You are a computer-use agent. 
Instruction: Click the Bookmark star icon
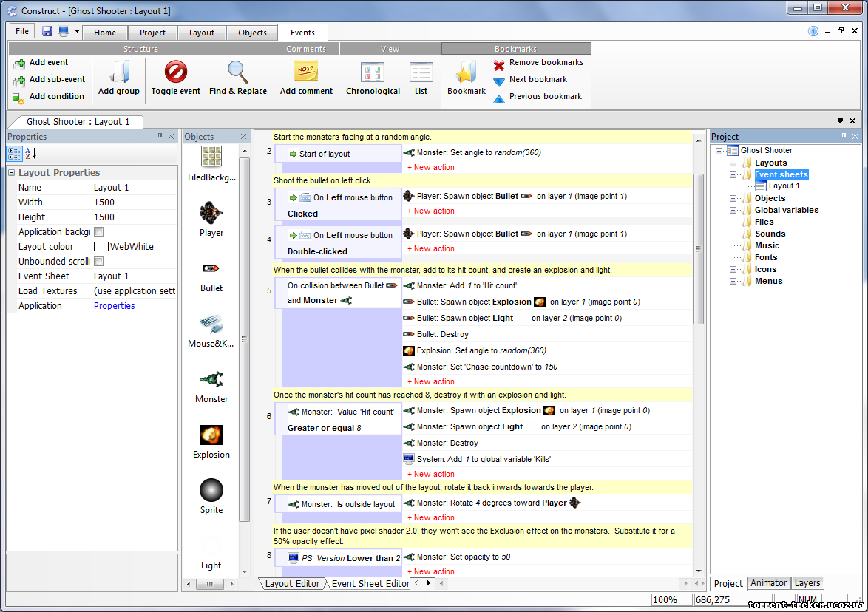[x=466, y=72]
